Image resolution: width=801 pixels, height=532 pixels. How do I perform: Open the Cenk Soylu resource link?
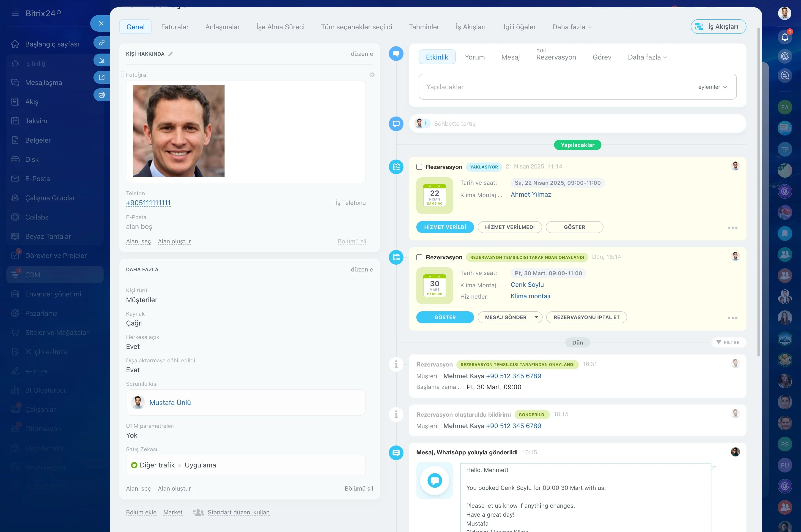(x=527, y=285)
